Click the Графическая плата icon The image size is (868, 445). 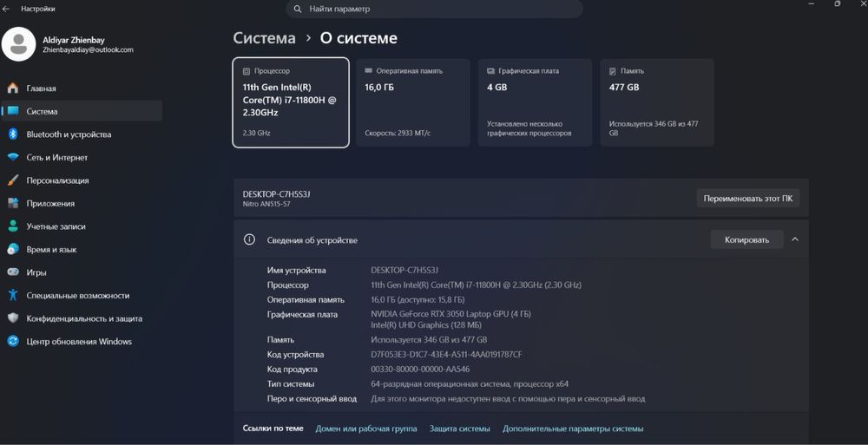tap(490, 71)
